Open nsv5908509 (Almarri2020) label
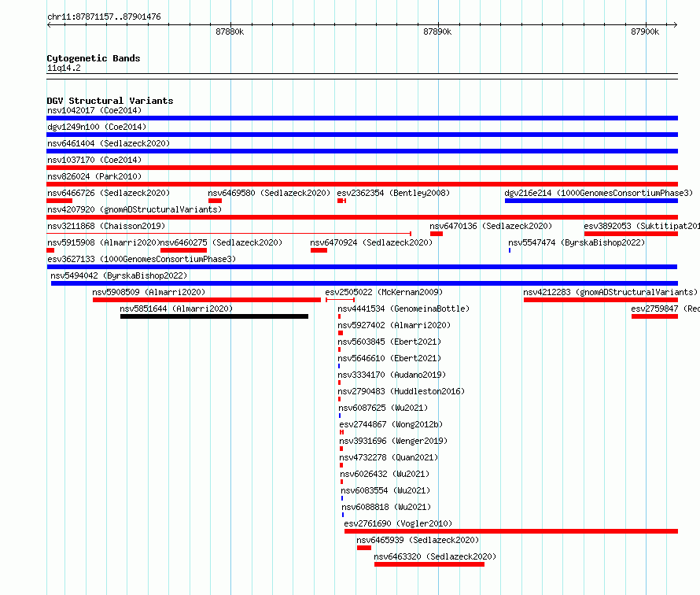The height and width of the screenshot is (595, 700). pyautogui.click(x=149, y=292)
